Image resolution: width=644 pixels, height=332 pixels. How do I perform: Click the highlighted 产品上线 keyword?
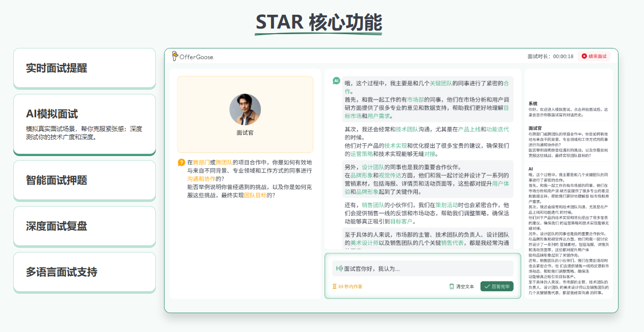(469, 129)
